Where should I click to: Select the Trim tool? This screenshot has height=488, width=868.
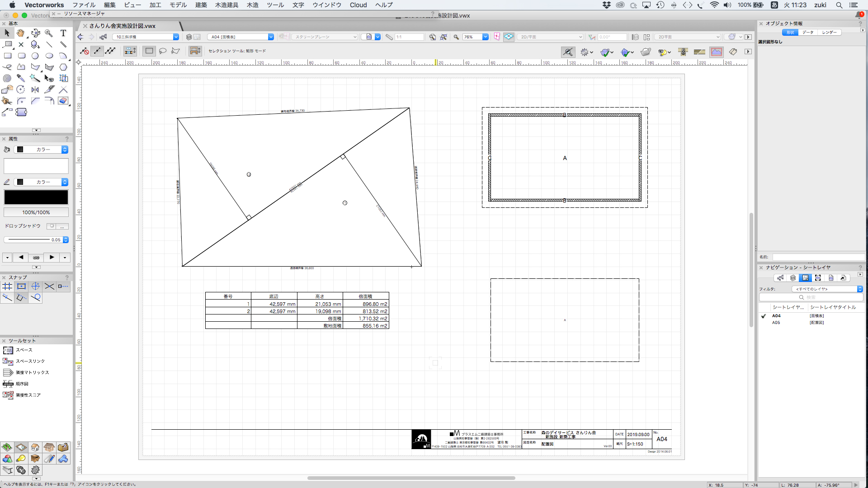pyautogui.click(x=63, y=89)
